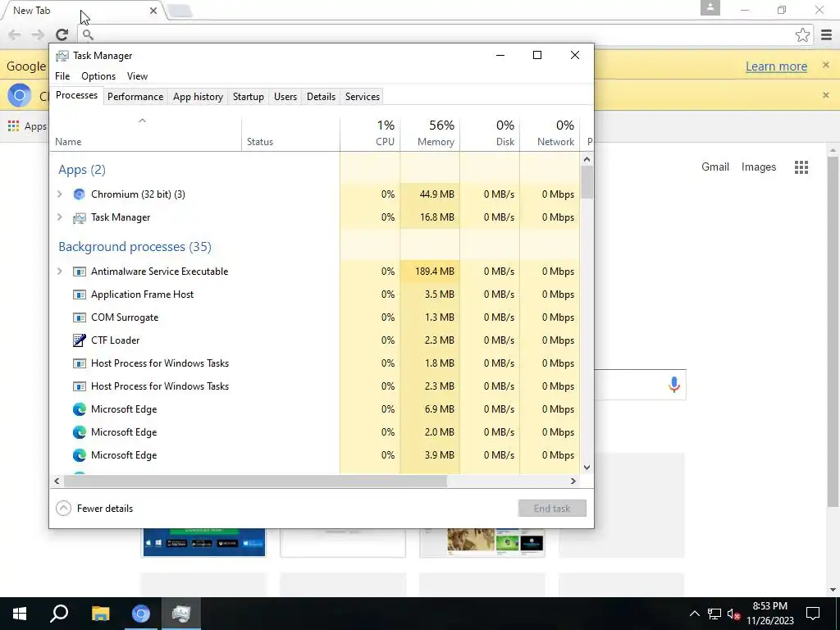This screenshot has height=630, width=840.
Task: Expand the Chromium (32 bit) process group
Action: pyautogui.click(x=60, y=194)
